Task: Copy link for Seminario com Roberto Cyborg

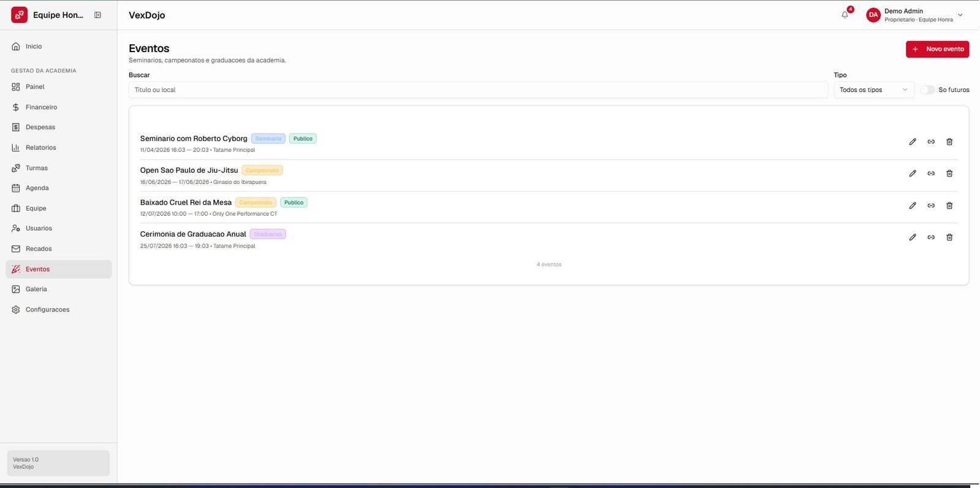Action: point(931,142)
